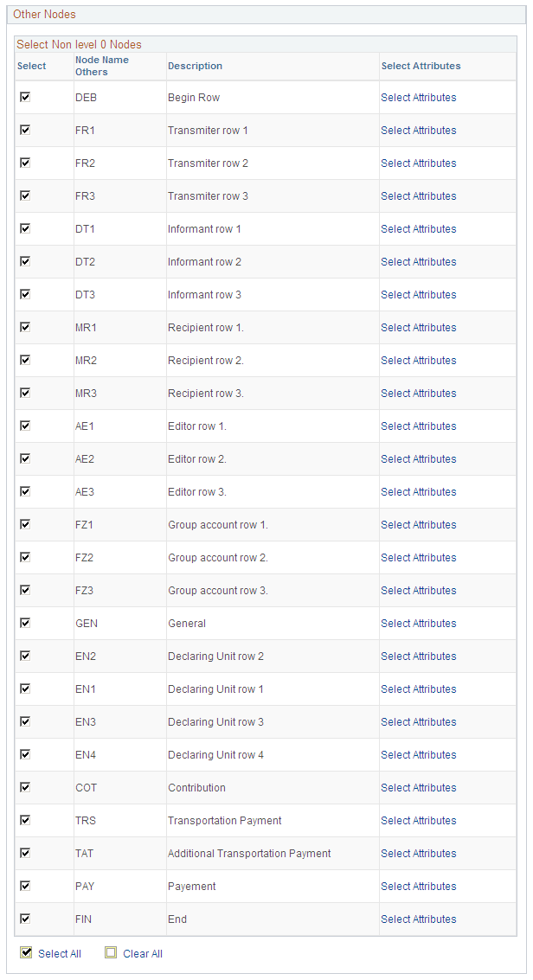Click the Clear All link text
The width and height of the screenshot is (533, 980).
(x=143, y=953)
